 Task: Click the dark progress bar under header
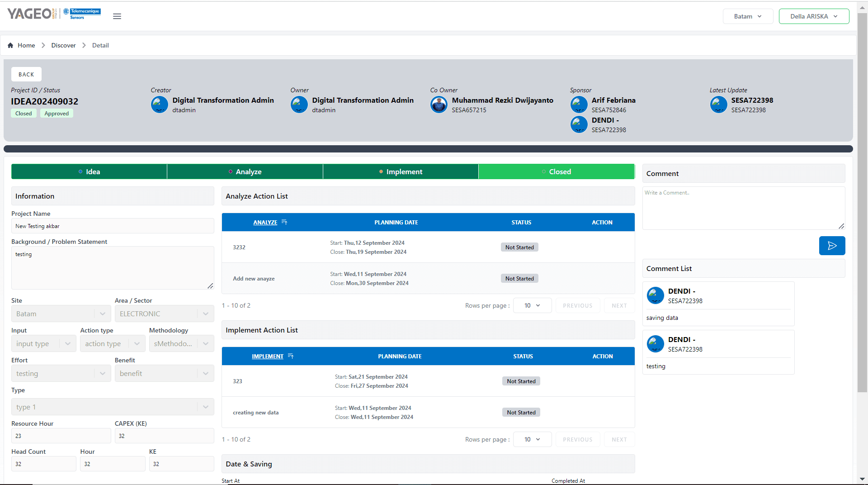click(x=428, y=149)
